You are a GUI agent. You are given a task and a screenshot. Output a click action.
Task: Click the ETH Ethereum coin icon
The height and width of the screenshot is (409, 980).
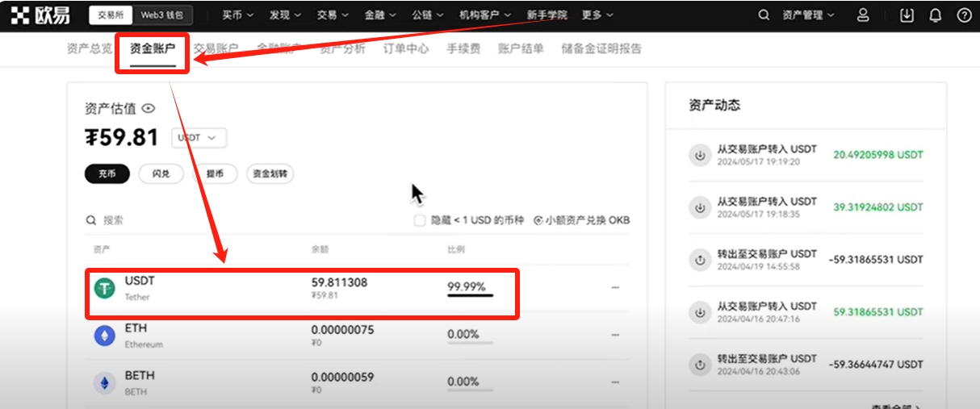pyautogui.click(x=105, y=336)
